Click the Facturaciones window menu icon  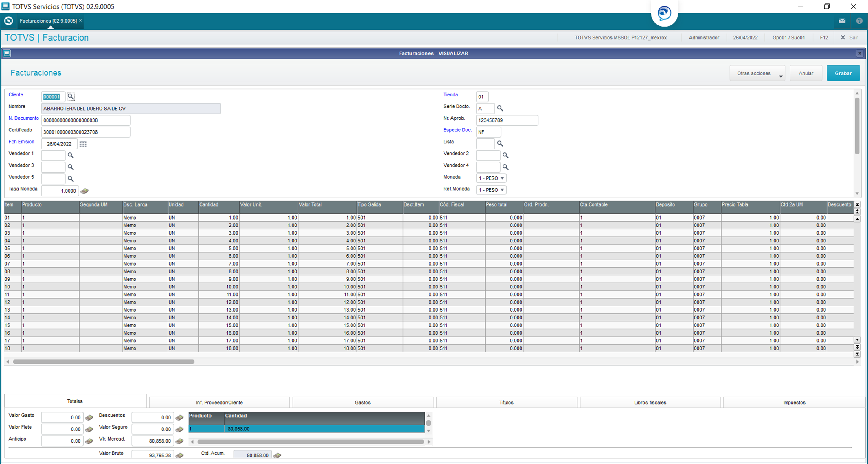click(x=7, y=53)
